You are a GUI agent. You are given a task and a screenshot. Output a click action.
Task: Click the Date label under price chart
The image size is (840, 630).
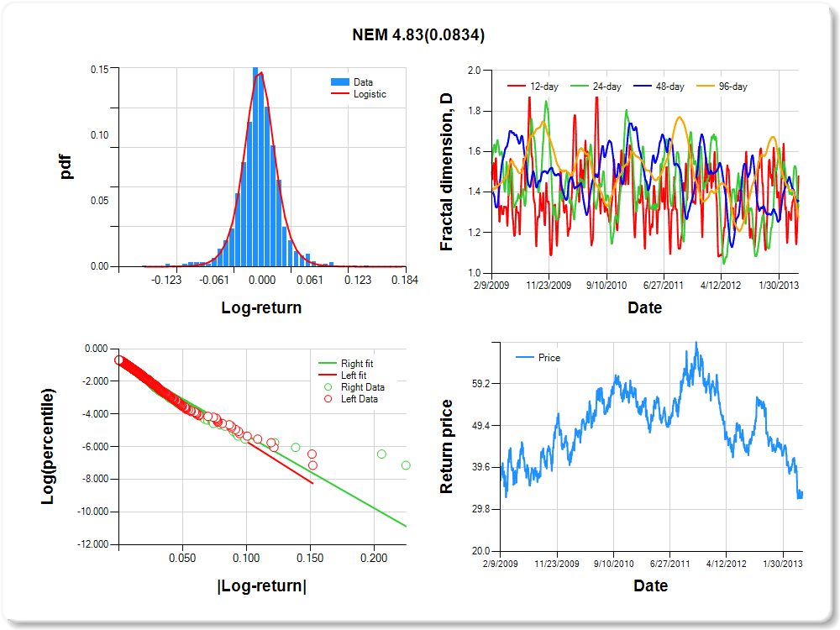pos(651,585)
